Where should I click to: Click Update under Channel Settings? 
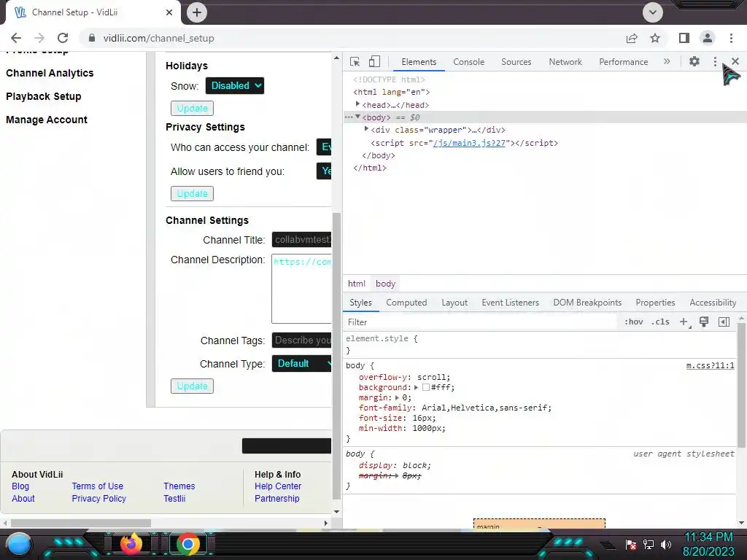point(192,386)
